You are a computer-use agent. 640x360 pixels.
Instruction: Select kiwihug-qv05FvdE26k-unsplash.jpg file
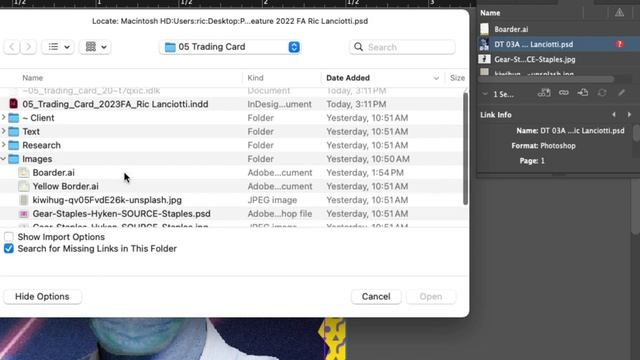107,200
